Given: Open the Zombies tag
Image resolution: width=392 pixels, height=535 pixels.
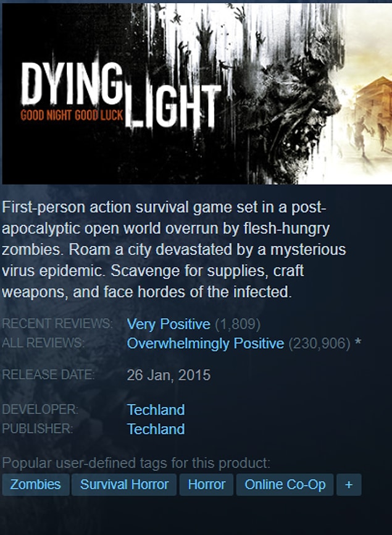Looking at the screenshot, I should click(x=35, y=484).
